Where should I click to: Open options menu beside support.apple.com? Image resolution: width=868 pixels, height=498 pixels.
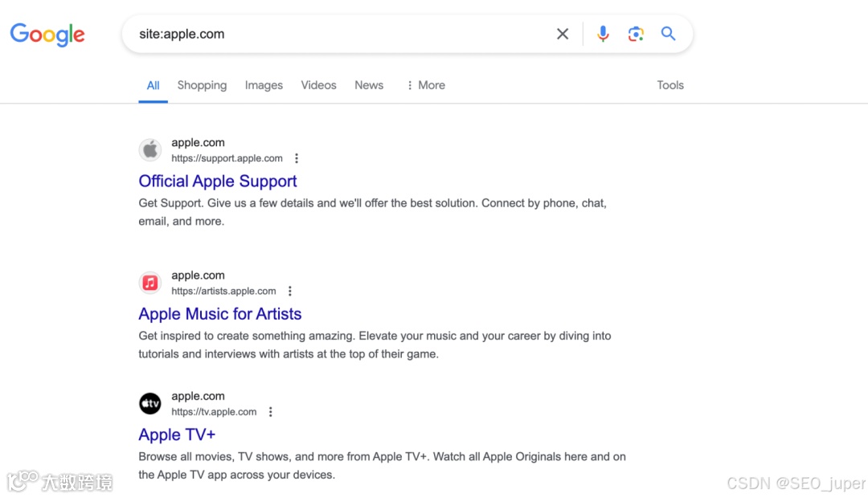pos(297,158)
